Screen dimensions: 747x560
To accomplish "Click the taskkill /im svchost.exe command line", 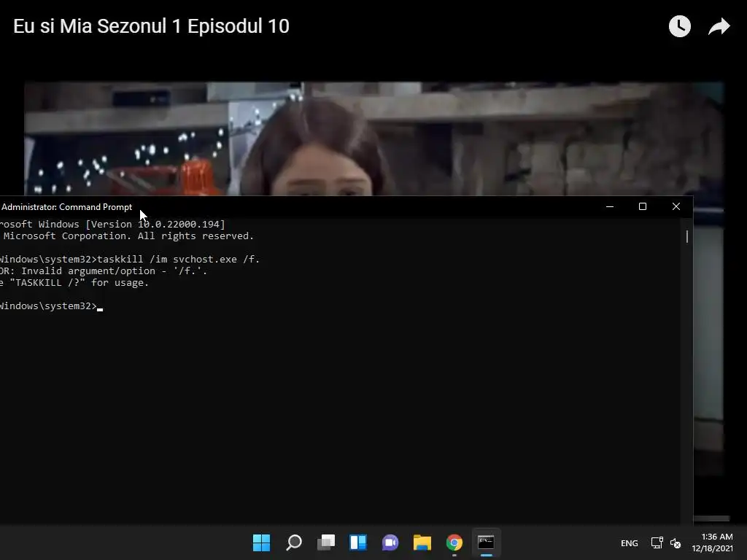I will coord(130,259).
